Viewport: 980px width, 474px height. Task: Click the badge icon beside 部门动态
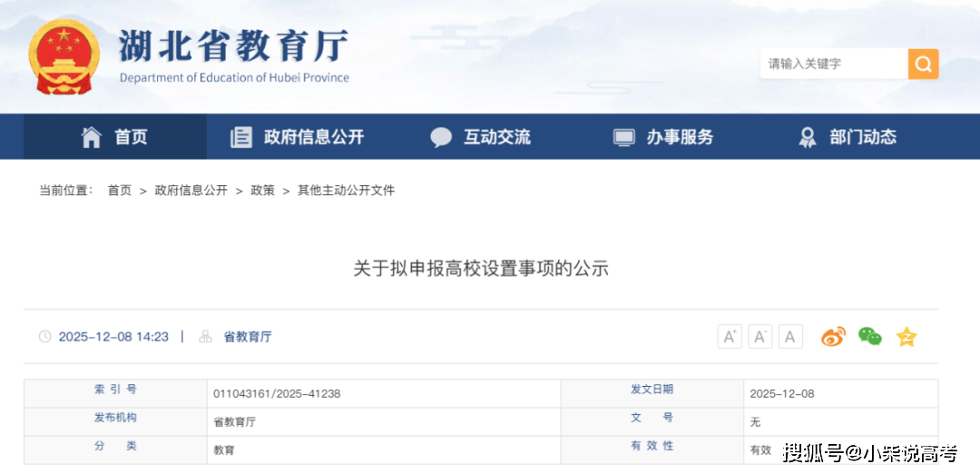(808, 137)
